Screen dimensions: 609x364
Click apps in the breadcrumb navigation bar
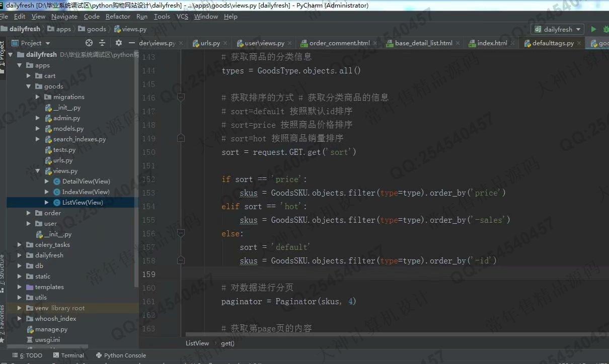click(59, 29)
